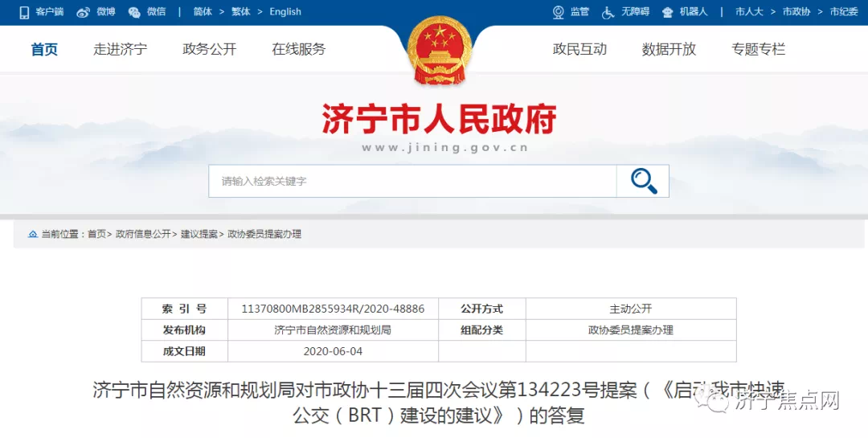The image size is (868, 438).
Task: Click the 索引号 label cell
Action: [184, 309]
